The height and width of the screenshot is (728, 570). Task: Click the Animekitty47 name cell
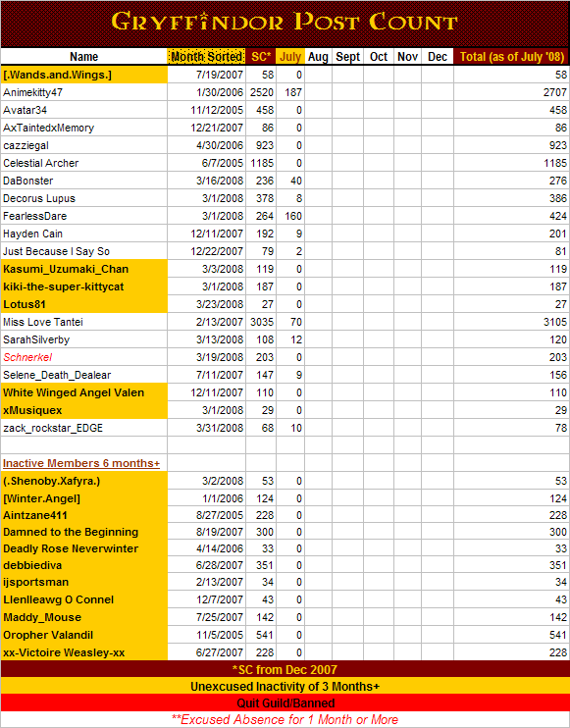(x=84, y=92)
